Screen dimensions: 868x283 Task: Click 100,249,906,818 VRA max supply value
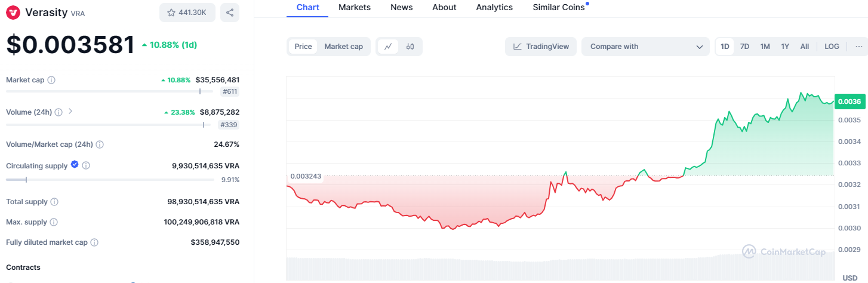201,222
